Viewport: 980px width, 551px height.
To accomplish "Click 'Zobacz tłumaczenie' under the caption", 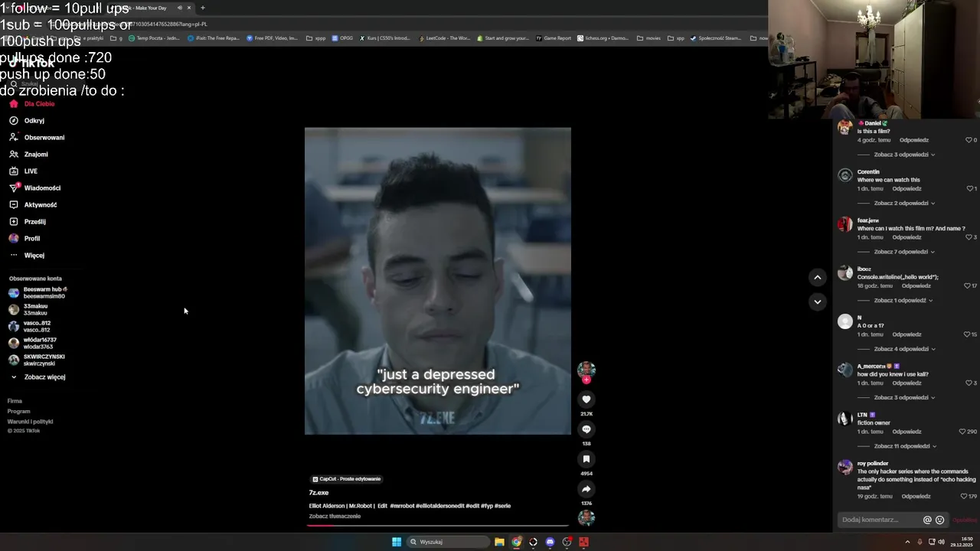I will pos(335,517).
